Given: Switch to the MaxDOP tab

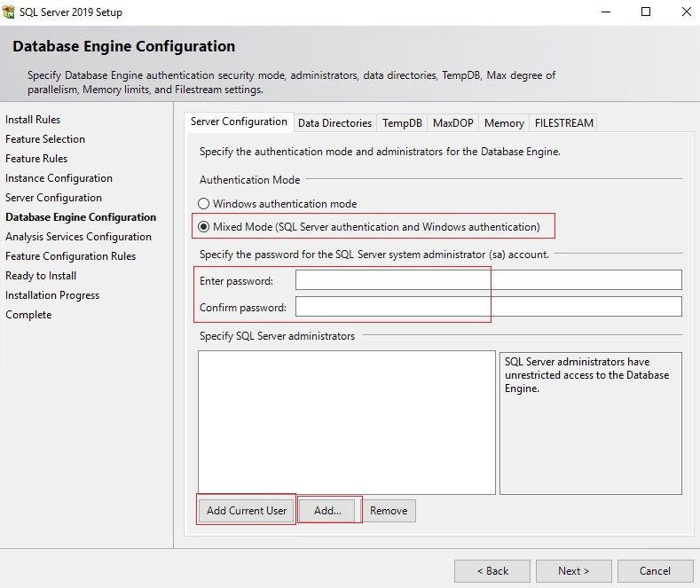Looking at the screenshot, I should click(452, 123).
